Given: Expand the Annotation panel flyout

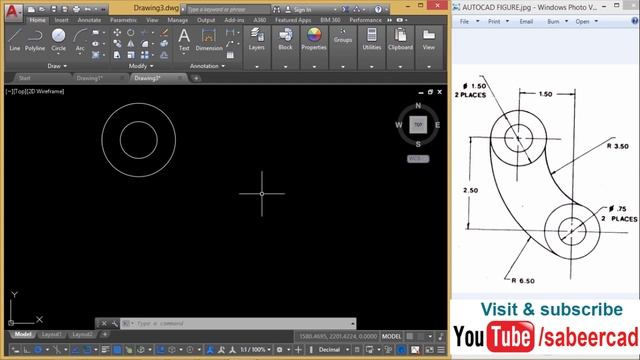Looking at the screenshot, I should pyautogui.click(x=207, y=66).
